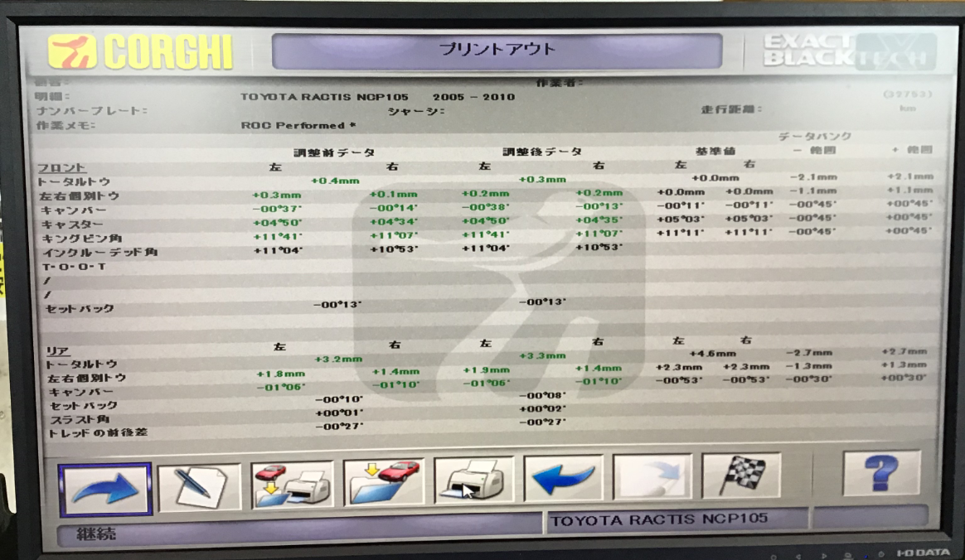Viewport: 965px width, 560px height.
Task: Click the rear total toe value +3.2mm
Action: tap(338, 359)
